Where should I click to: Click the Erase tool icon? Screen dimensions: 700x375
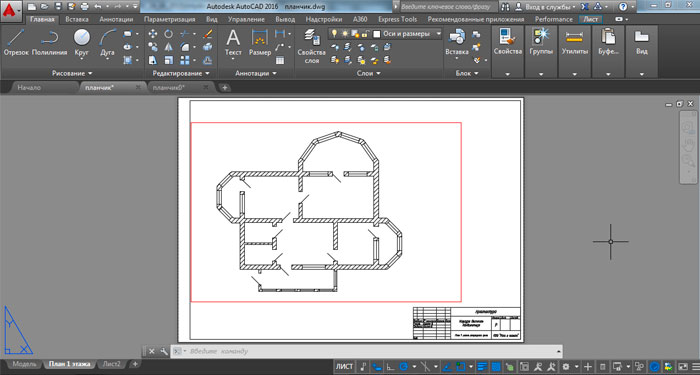click(x=208, y=33)
